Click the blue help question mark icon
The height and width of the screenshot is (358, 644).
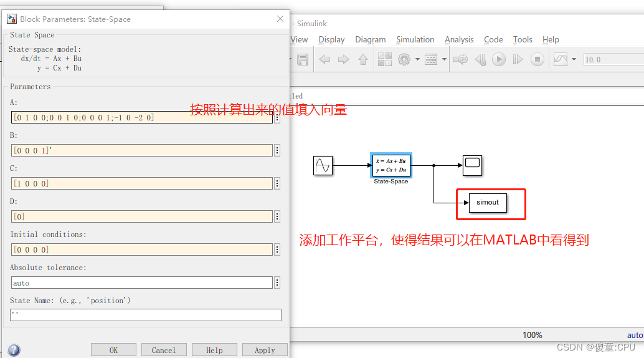coord(14,350)
